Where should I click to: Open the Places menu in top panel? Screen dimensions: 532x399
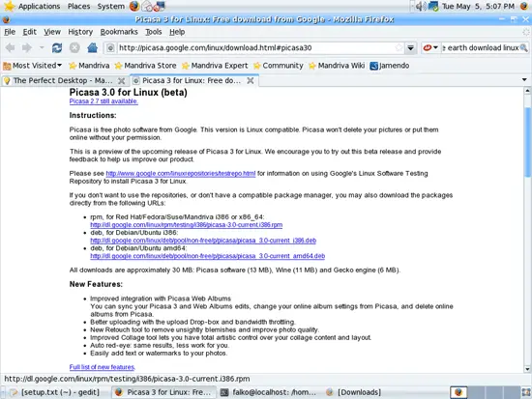(78, 6)
